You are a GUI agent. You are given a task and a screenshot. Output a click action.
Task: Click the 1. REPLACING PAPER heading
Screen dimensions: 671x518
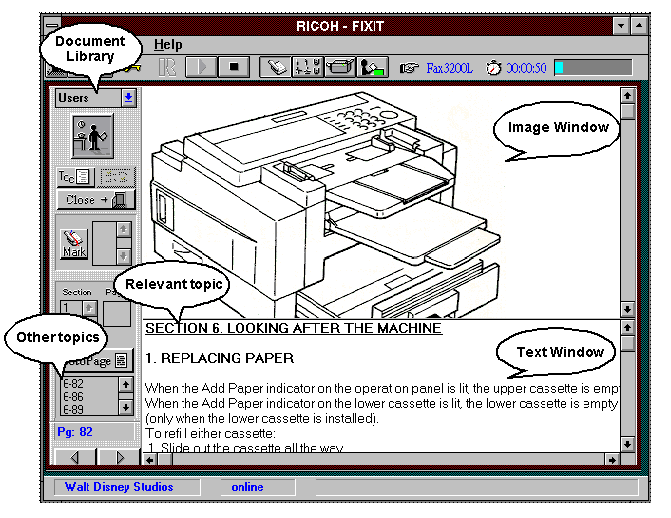pyautogui.click(x=220, y=358)
